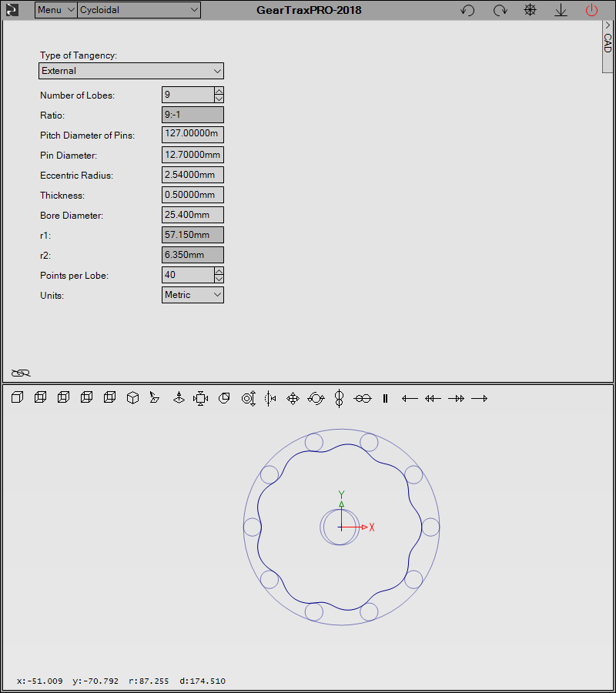Click the mirror icon with a vertical dashed line
This screenshot has width=616, height=693.
click(x=270, y=398)
